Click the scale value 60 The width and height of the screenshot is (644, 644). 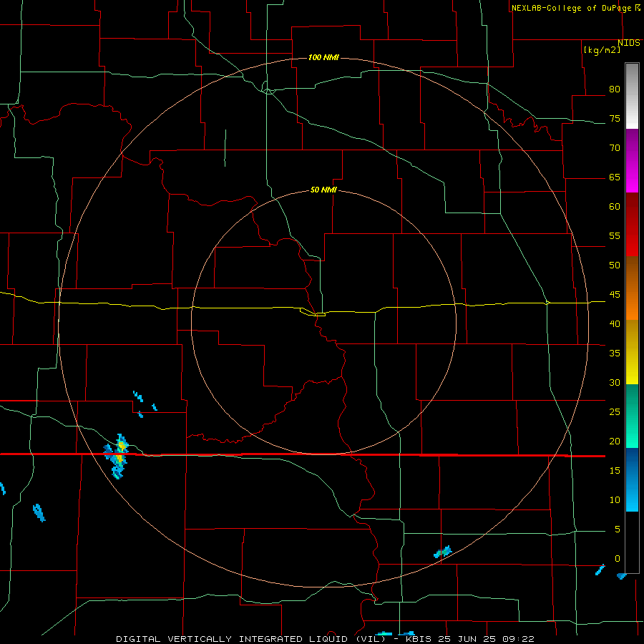tap(615, 207)
